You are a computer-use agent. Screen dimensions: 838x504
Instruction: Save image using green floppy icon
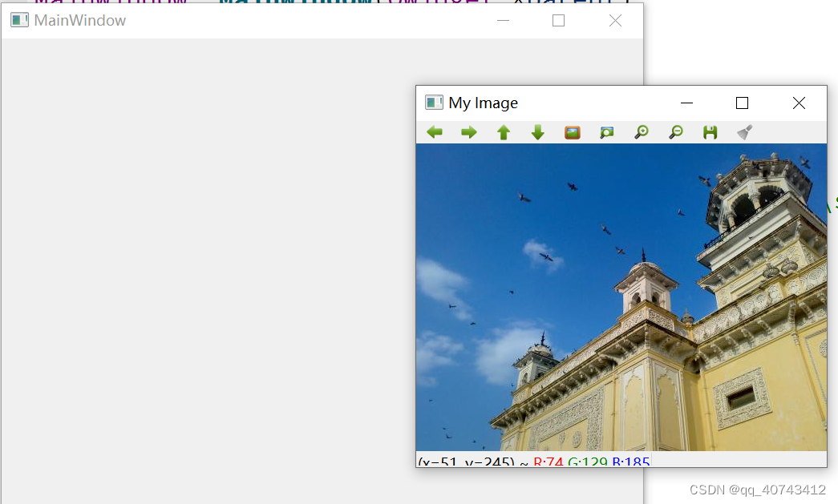(x=710, y=132)
